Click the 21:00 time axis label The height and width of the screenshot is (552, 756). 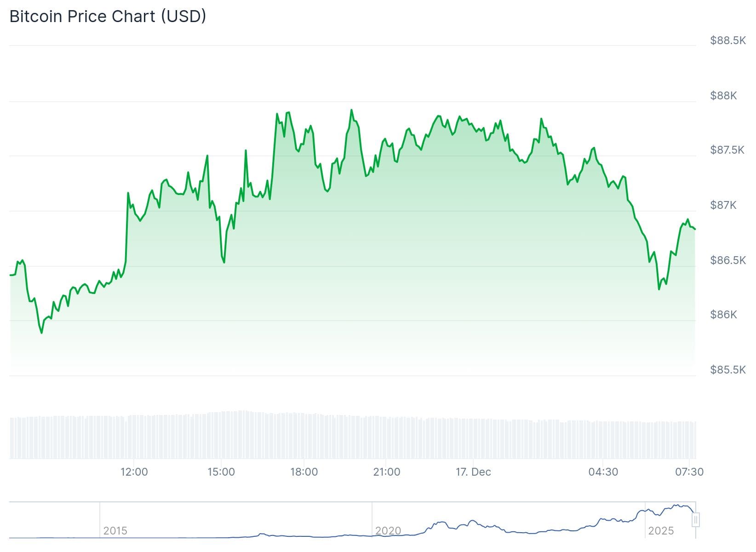pyautogui.click(x=387, y=472)
